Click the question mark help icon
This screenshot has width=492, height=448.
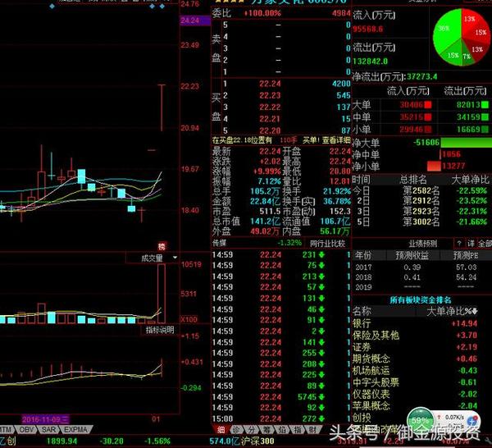pos(459,244)
